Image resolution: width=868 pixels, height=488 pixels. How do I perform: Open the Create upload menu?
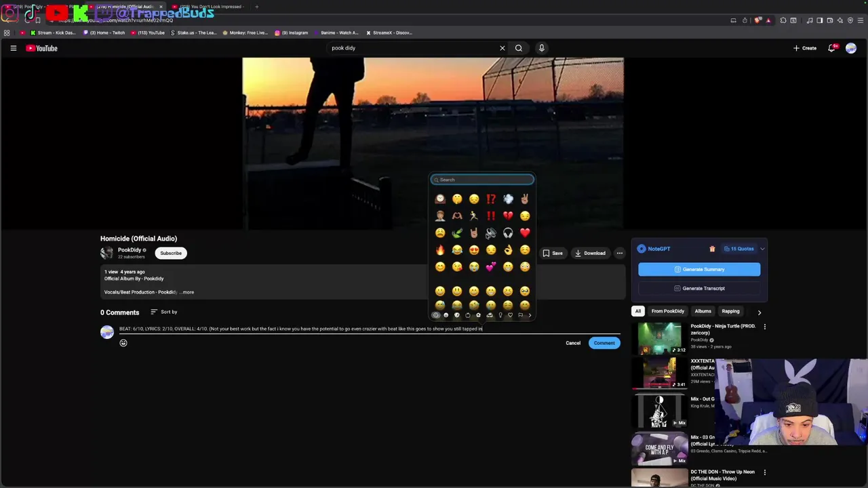805,48
